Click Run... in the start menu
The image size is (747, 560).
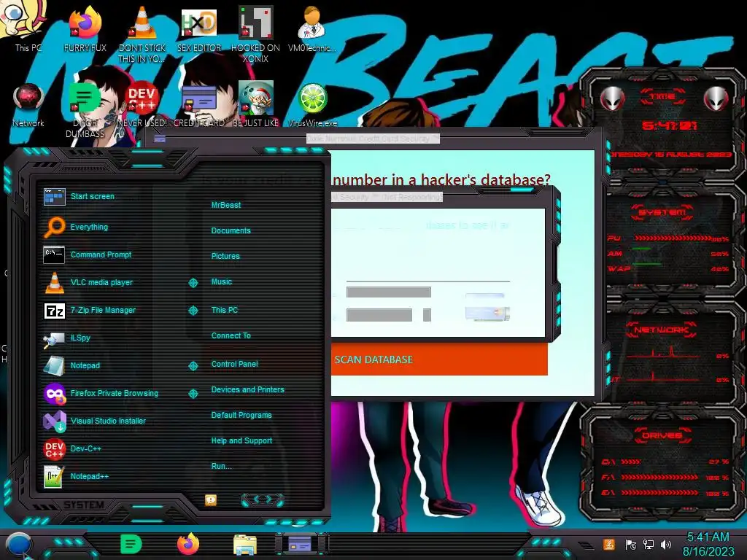[222, 466]
